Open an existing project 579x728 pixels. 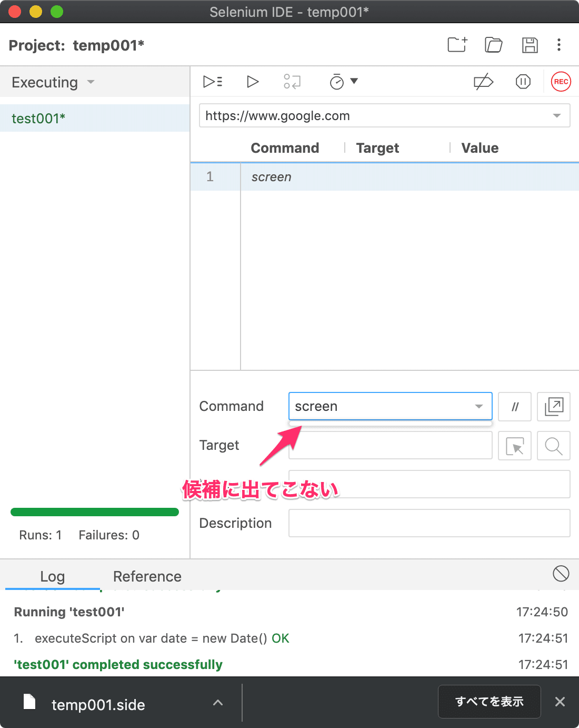point(493,45)
